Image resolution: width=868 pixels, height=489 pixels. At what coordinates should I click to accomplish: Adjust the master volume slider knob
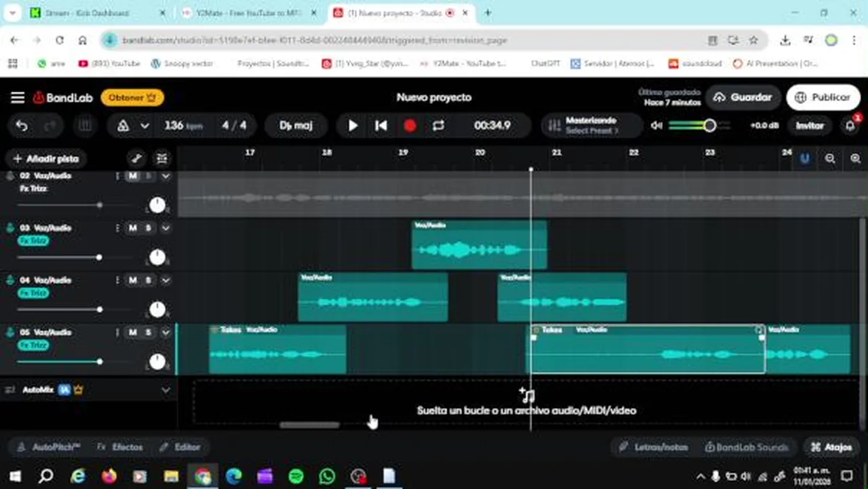[x=709, y=126]
